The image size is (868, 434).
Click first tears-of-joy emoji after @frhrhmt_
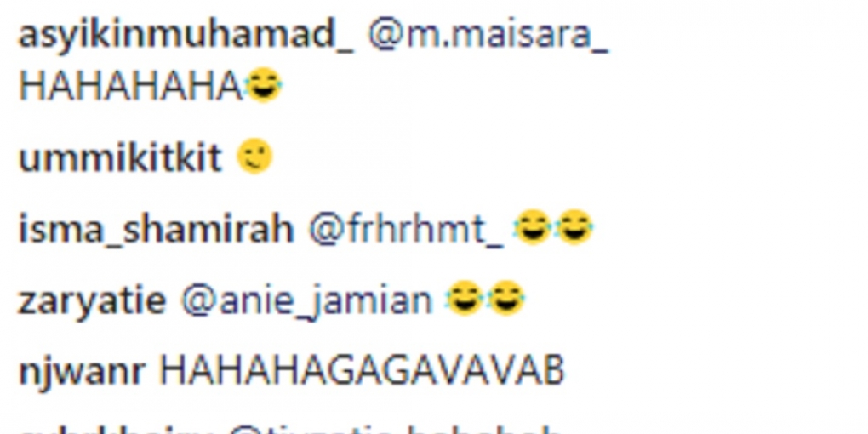(531, 227)
